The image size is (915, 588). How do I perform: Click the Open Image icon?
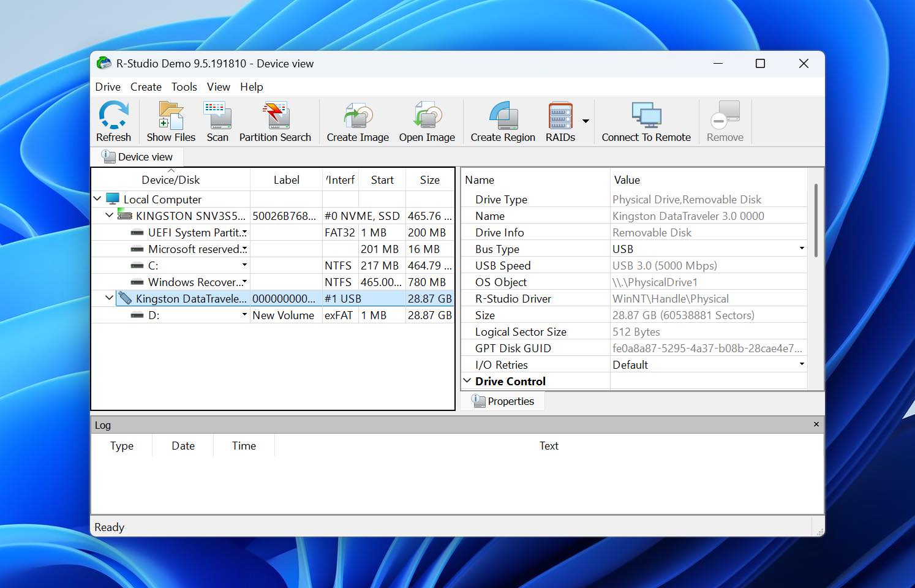(x=427, y=116)
